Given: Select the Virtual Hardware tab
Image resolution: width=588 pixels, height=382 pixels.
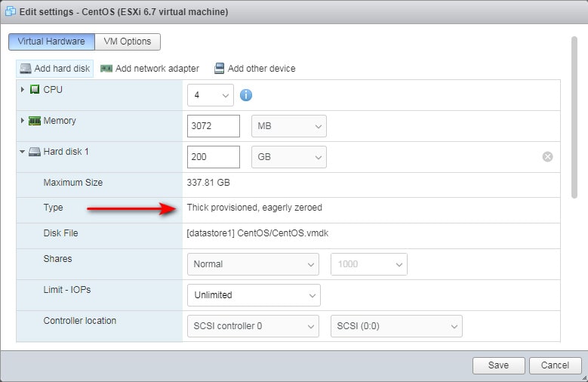Looking at the screenshot, I should (x=52, y=42).
